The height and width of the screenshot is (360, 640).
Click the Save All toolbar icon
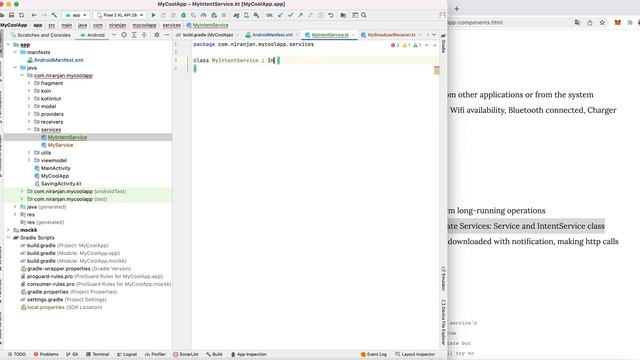point(11,15)
